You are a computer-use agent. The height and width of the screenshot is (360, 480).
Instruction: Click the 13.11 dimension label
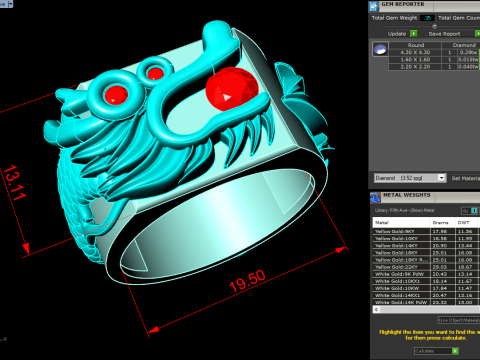(x=14, y=183)
